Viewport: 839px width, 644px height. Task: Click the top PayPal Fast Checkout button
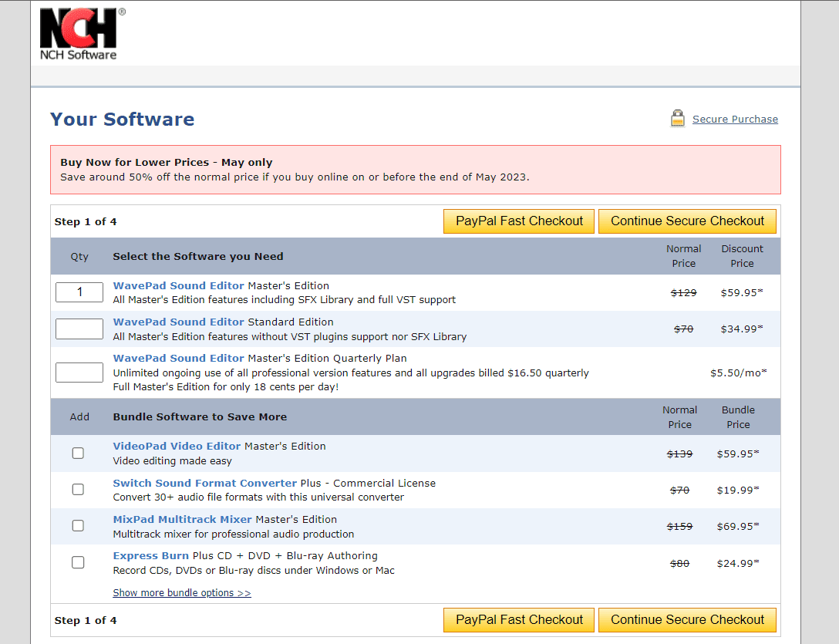point(519,221)
